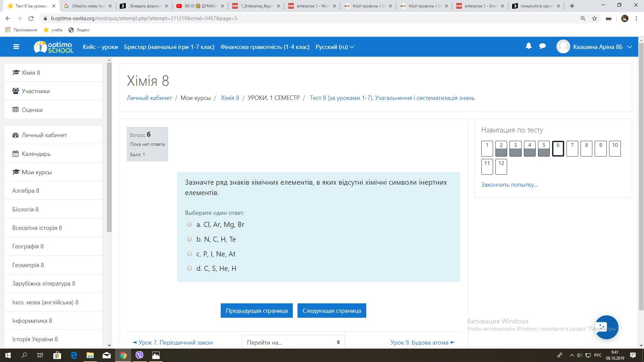Expand the Русский (ru) language dropdown
This screenshot has width=644, height=362.
334,47
